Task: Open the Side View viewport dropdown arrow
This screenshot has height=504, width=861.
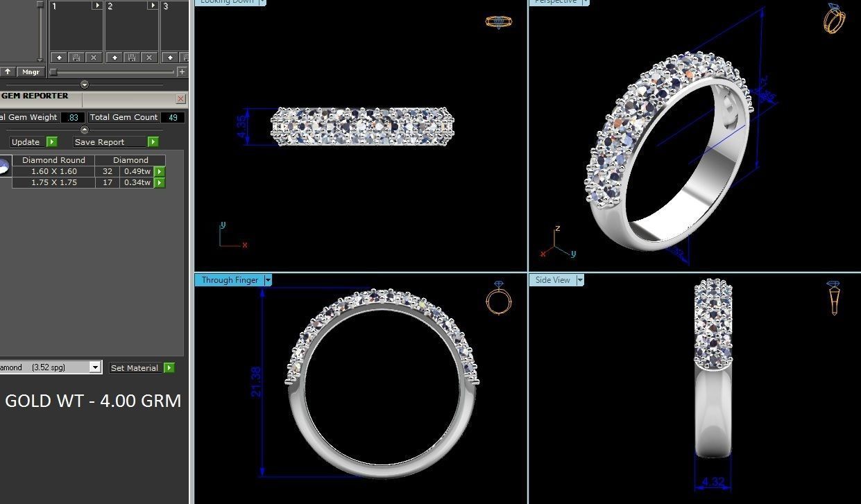Action: [580, 280]
